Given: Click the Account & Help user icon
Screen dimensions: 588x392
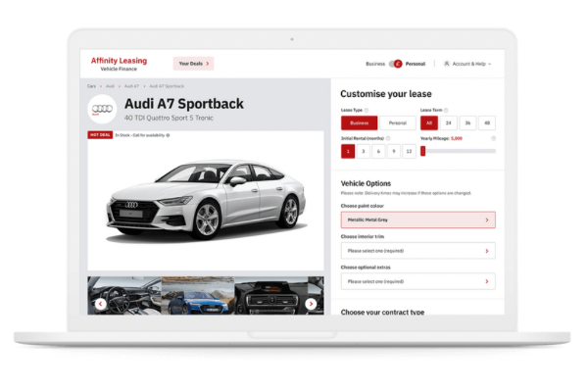Looking at the screenshot, I should click(x=447, y=64).
